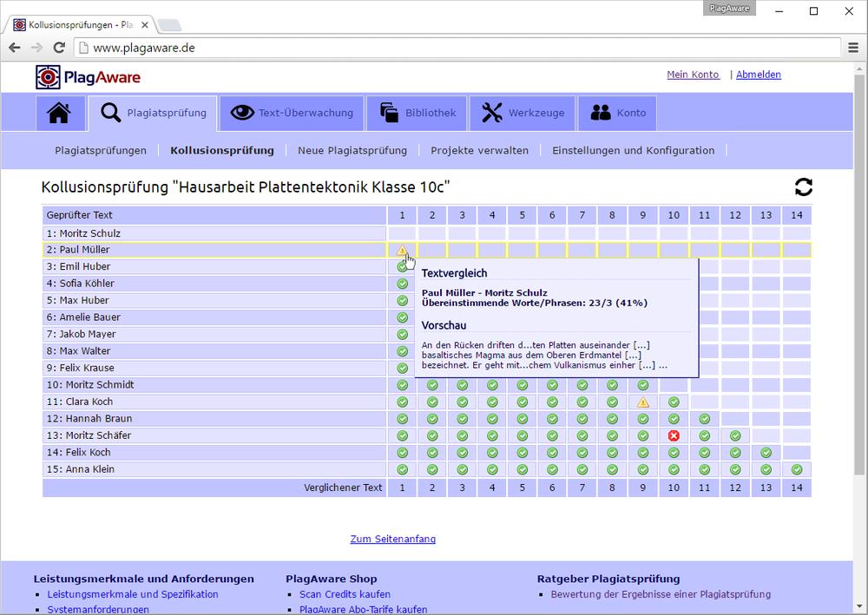Click green check in Felix Krause row, column 1
This screenshot has height=615, width=868.
coord(403,368)
